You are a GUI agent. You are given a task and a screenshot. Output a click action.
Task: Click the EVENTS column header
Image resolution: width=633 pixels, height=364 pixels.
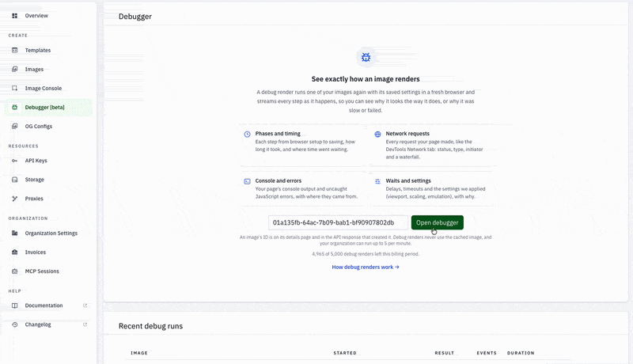[x=487, y=353]
